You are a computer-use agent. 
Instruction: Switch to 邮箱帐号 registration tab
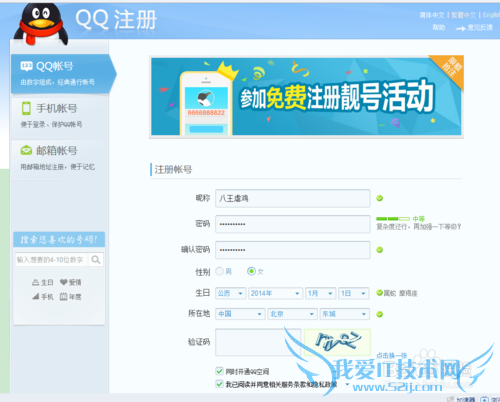point(59,159)
